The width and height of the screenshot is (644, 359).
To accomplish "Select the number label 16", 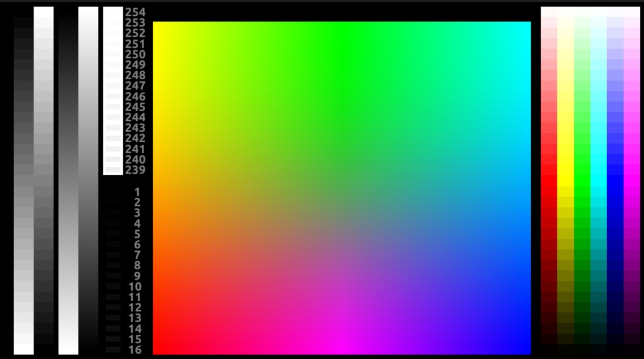I will [135, 350].
